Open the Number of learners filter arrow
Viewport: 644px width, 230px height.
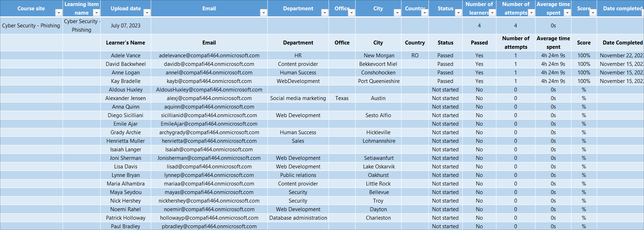[492, 13]
